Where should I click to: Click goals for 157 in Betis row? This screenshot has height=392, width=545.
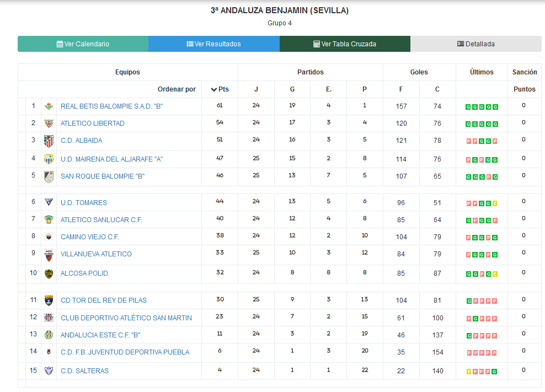[401, 106]
